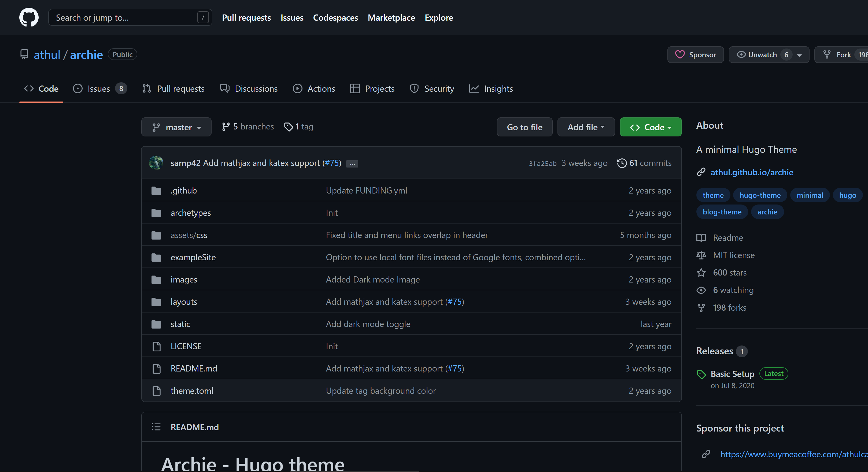The height and width of the screenshot is (472, 868).
Task: Open Codespaces in top navigation
Action: 335,17
